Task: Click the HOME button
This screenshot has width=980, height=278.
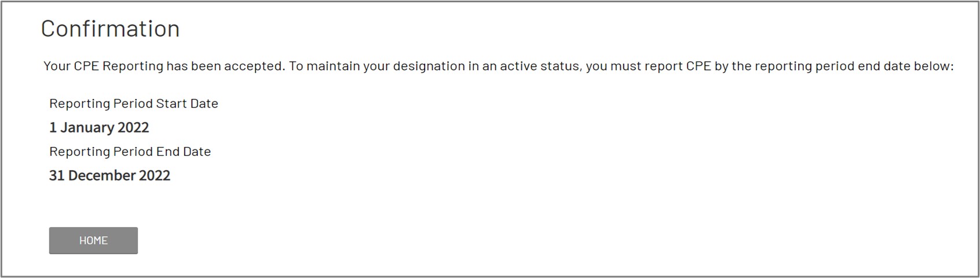Action: (93, 240)
